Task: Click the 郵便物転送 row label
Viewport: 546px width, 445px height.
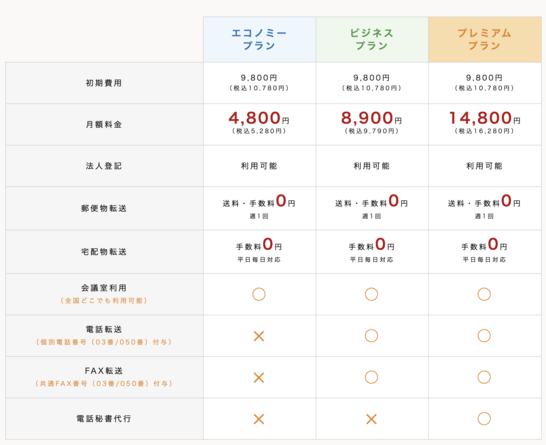Action: point(104,208)
